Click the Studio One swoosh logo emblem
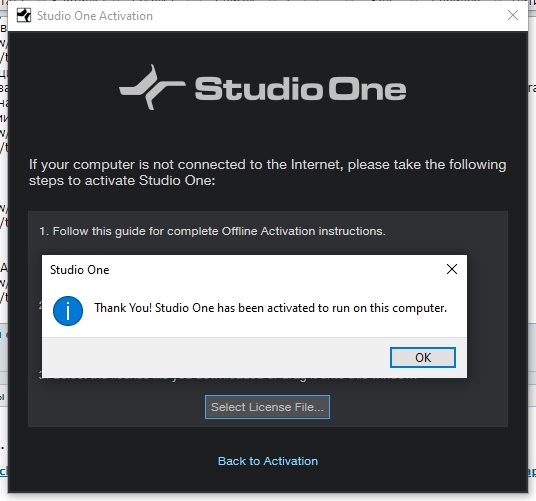Screen dimensions: 536x501 click(x=152, y=87)
